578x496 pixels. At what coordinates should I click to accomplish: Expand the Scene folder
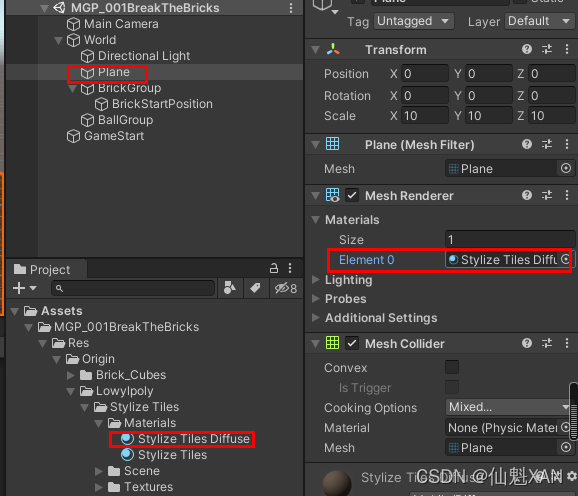point(98,471)
